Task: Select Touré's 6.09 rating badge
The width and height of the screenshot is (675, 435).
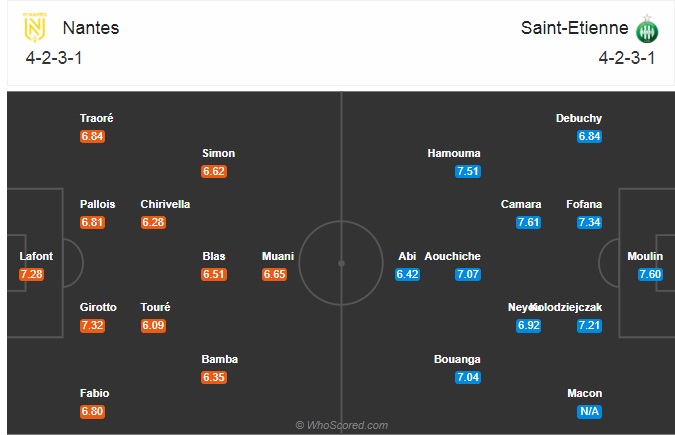Action: (x=153, y=325)
